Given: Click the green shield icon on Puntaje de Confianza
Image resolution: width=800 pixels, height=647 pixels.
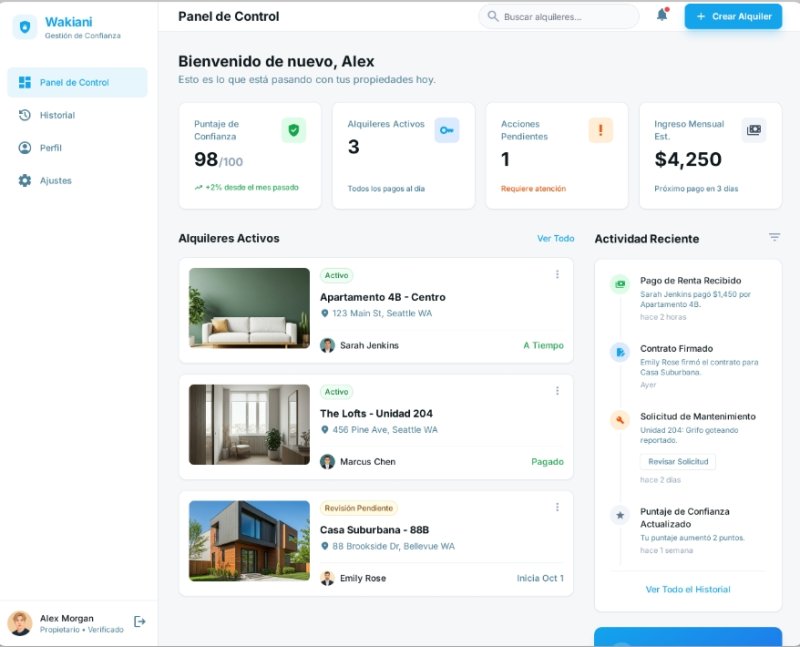Looking at the screenshot, I should [293, 130].
